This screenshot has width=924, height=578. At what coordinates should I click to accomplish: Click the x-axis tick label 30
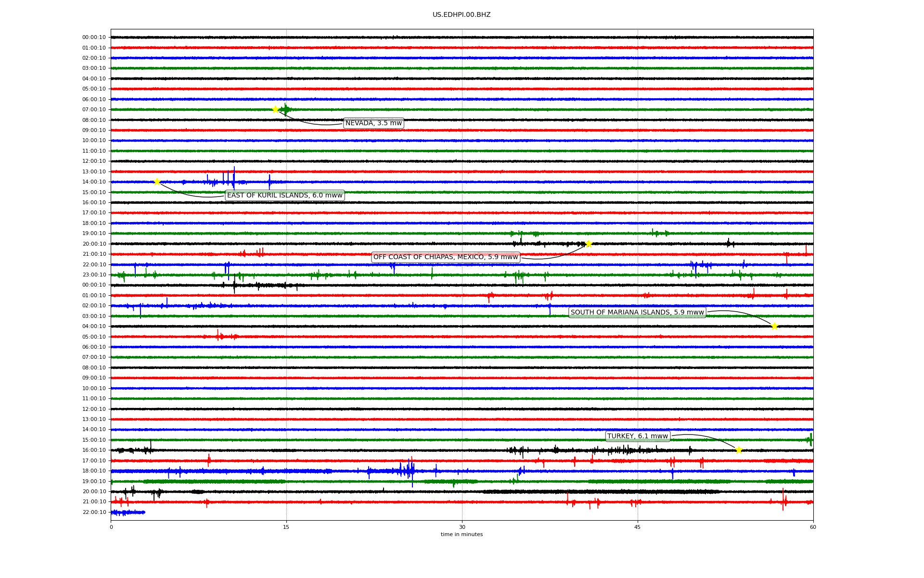pyautogui.click(x=462, y=527)
